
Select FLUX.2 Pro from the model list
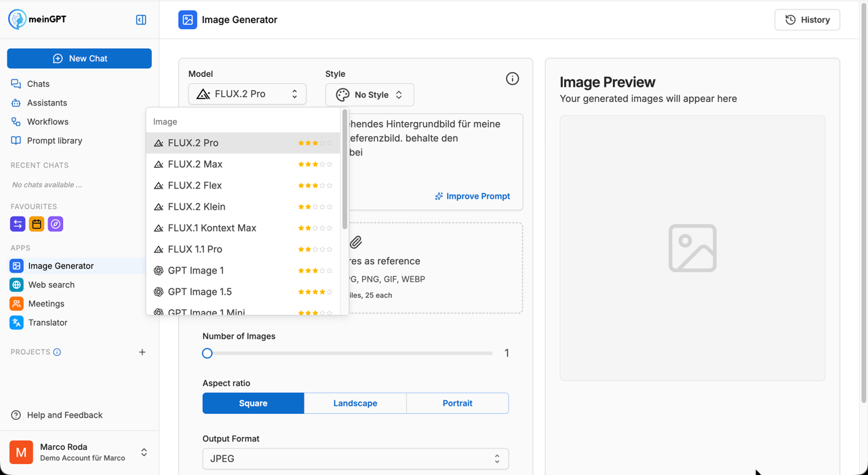point(244,143)
